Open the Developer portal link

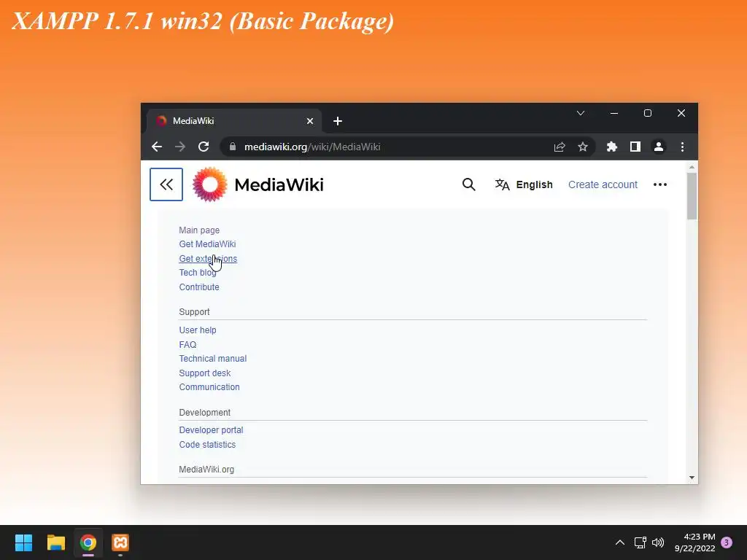point(211,430)
